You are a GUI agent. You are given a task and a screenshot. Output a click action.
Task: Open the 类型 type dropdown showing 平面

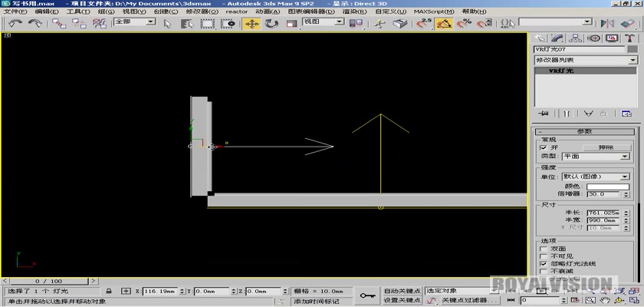click(596, 156)
